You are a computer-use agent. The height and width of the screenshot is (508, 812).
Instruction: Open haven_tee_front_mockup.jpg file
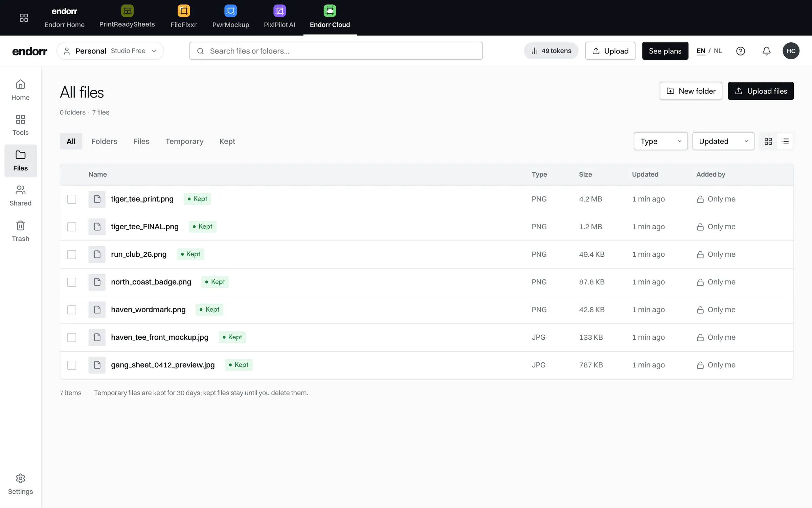click(160, 337)
